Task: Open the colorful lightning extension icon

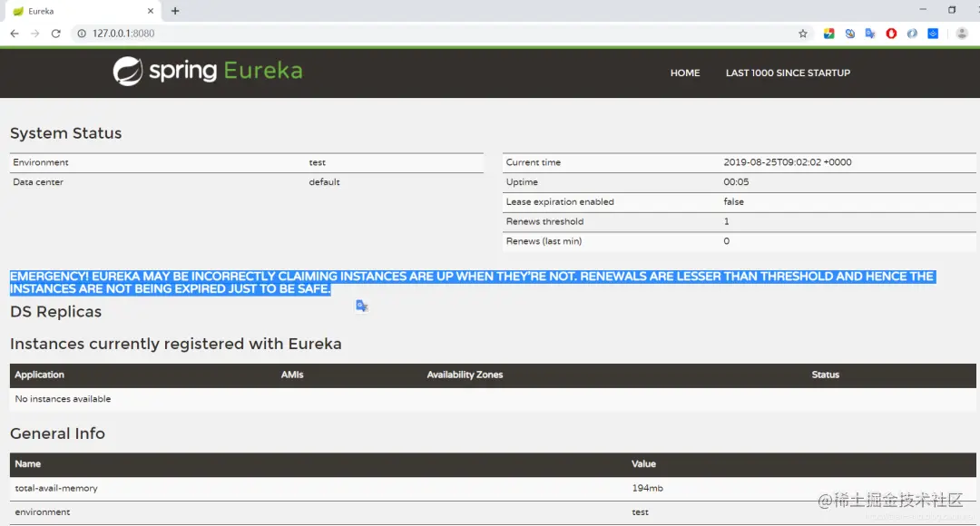Action: (828, 34)
